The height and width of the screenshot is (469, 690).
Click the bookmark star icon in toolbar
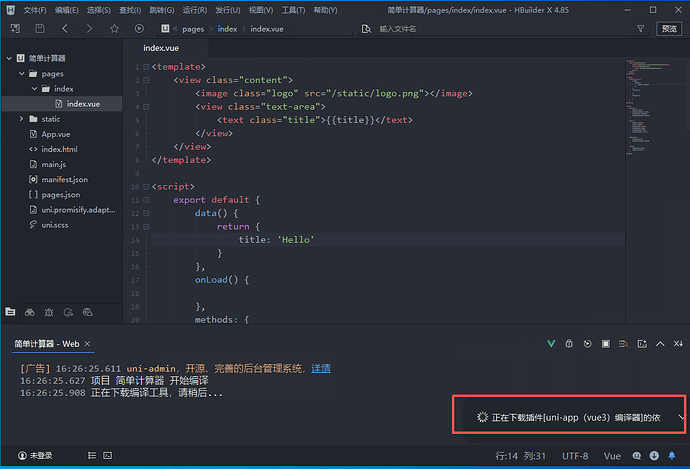point(115,29)
